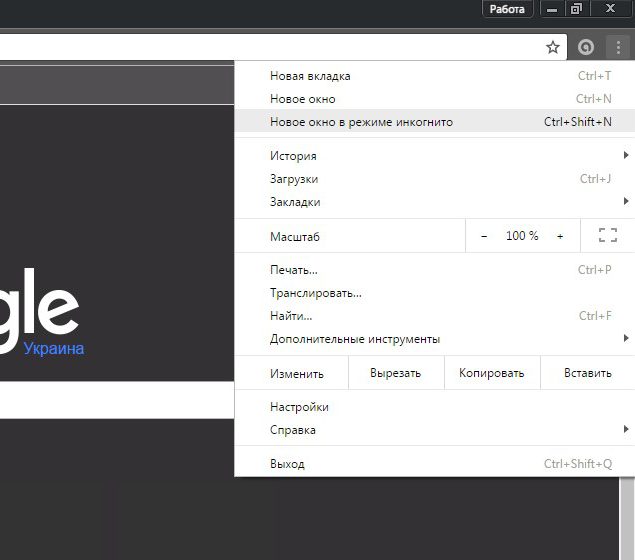The height and width of the screenshot is (560, 635).
Task: Click 'Найти...' in the menu
Action: click(435, 316)
